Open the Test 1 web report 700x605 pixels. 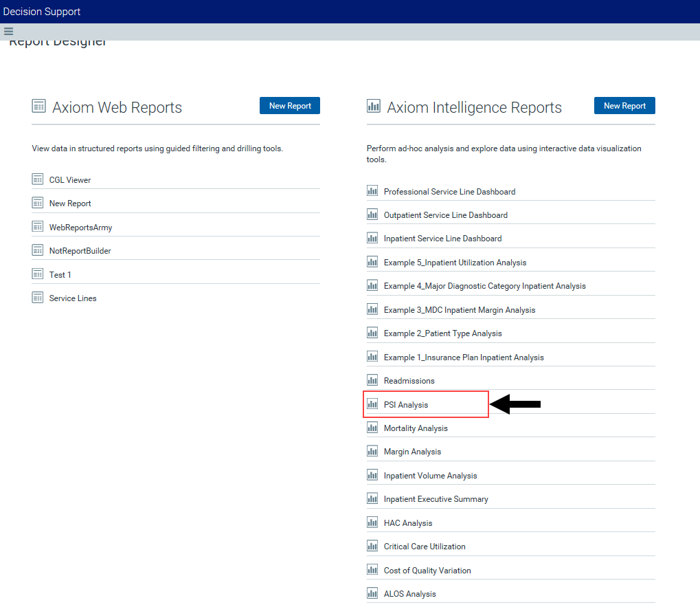click(x=60, y=275)
